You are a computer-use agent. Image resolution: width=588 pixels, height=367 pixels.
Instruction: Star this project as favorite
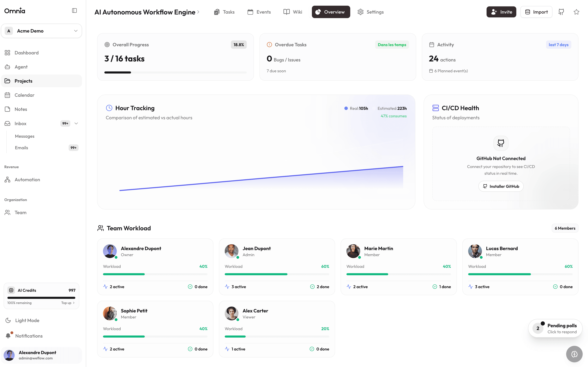click(576, 12)
